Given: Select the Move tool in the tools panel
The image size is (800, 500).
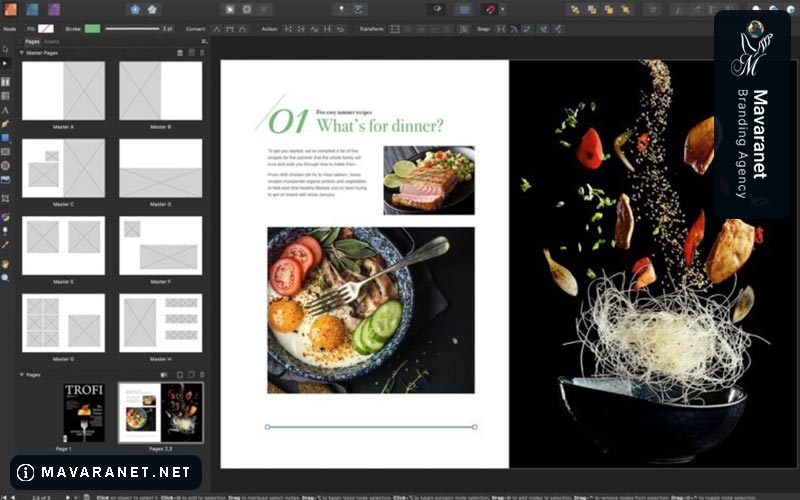Looking at the screenshot, I should (x=6, y=49).
